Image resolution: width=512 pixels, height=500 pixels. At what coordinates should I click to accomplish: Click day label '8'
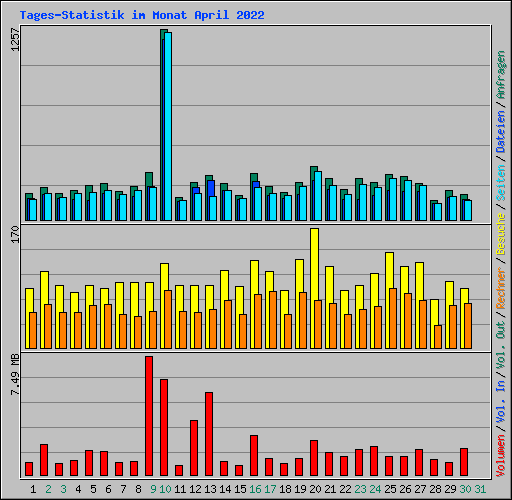138,489
